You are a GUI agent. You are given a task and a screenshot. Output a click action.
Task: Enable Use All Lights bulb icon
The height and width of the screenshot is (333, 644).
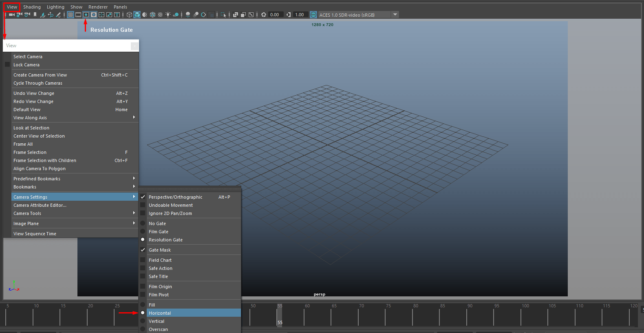point(168,15)
